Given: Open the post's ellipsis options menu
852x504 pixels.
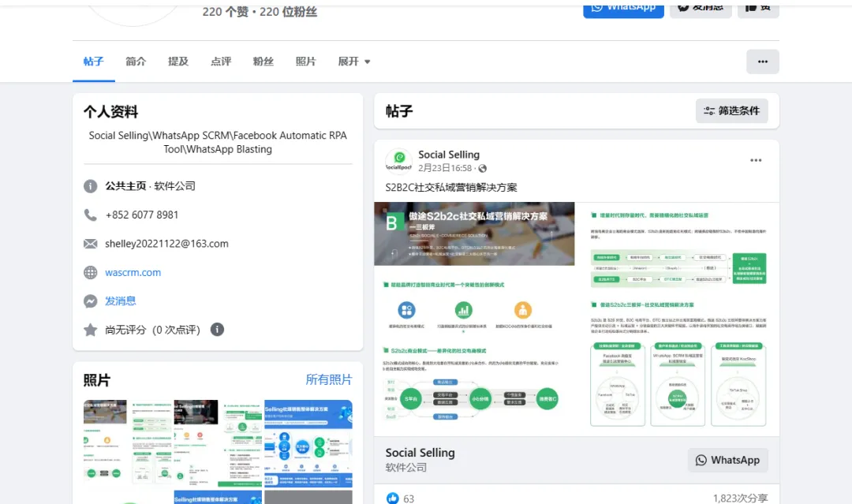Looking at the screenshot, I should click(756, 160).
